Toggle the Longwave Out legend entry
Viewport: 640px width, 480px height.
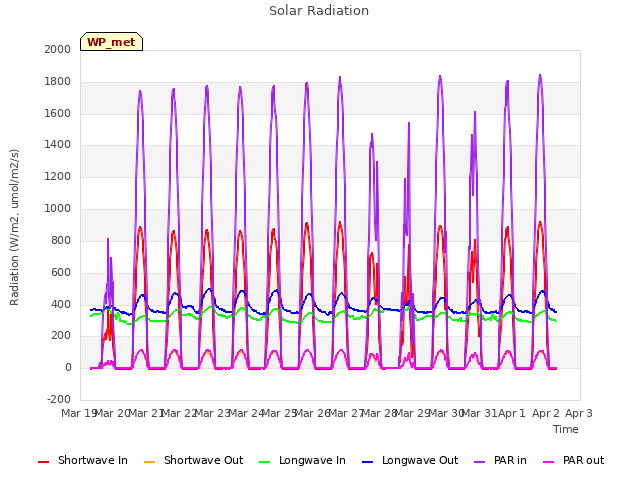coord(410,461)
